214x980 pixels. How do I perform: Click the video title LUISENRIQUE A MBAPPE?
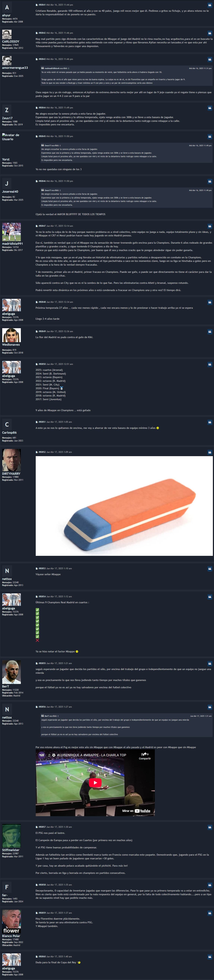click(91, 755)
